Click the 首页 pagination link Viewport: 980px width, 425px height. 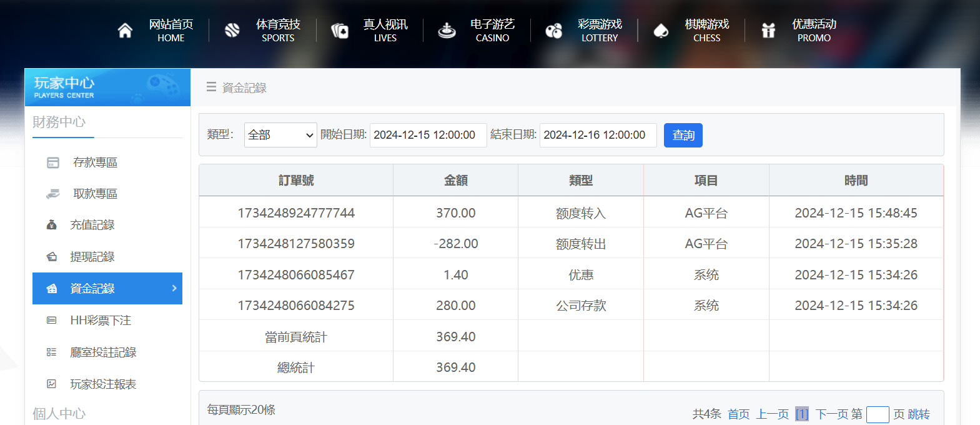(x=738, y=414)
